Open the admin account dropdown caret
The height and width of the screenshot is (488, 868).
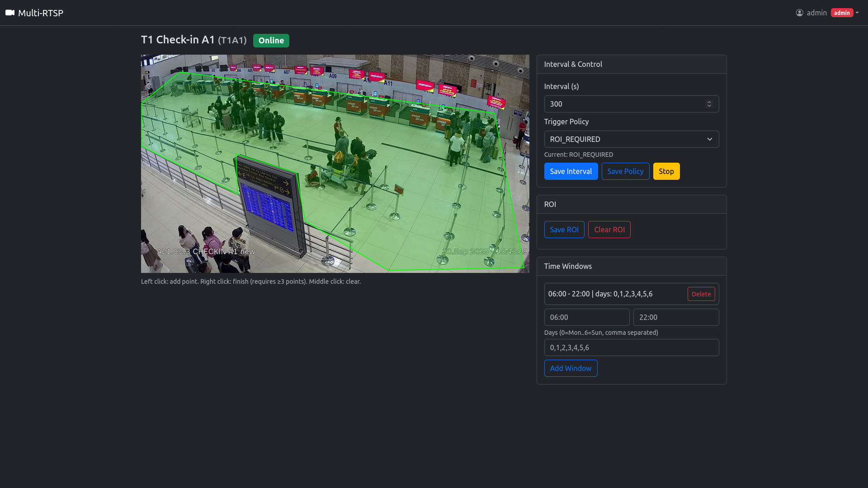click(x=857, y=13)
